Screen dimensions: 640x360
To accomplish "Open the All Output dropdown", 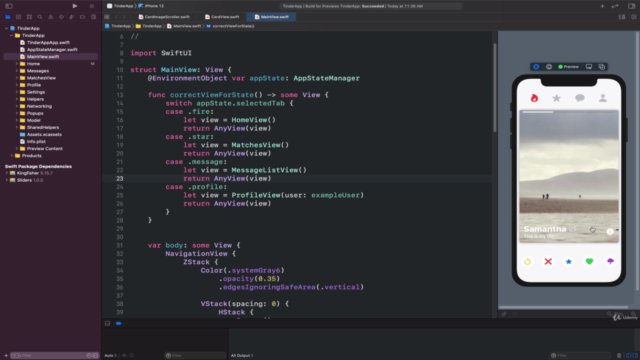I will click(x=242, y=356).
